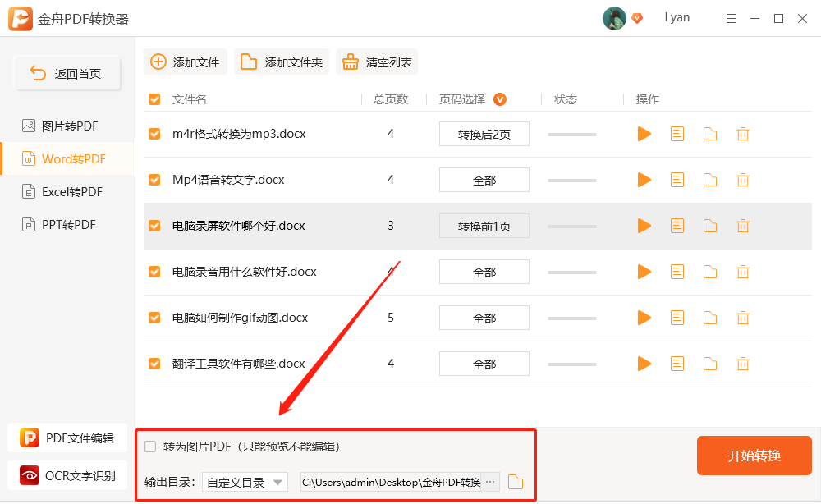
Task: Open output folder for 翻译工具软件有哪些.docx
Action: 710,364
